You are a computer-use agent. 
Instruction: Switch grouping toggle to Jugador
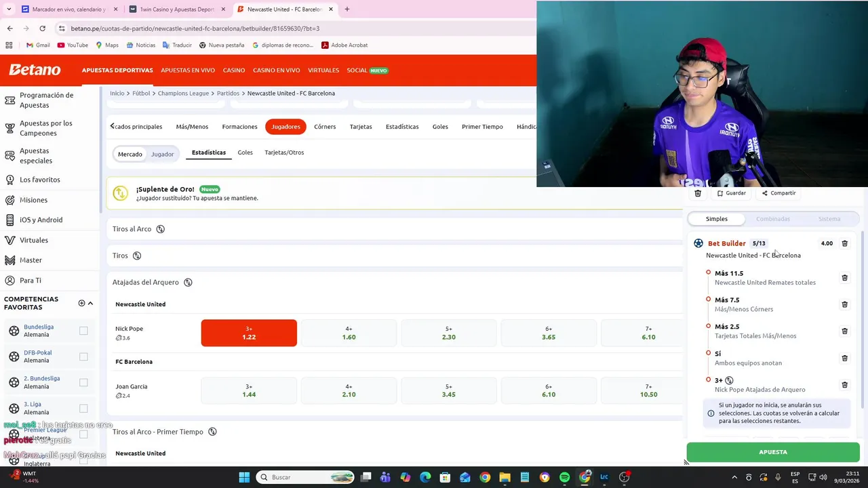[x=162, y=155]
